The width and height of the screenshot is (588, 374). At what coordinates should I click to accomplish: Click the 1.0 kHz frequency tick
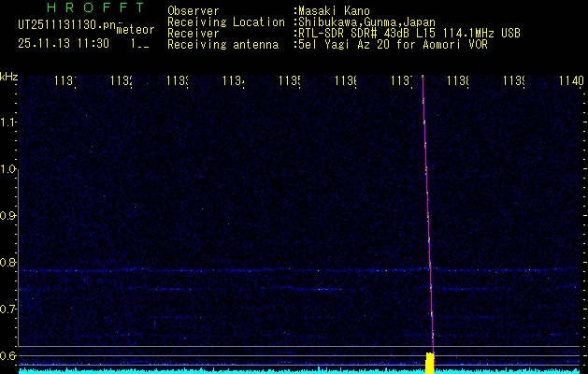(x=9, y=169)
